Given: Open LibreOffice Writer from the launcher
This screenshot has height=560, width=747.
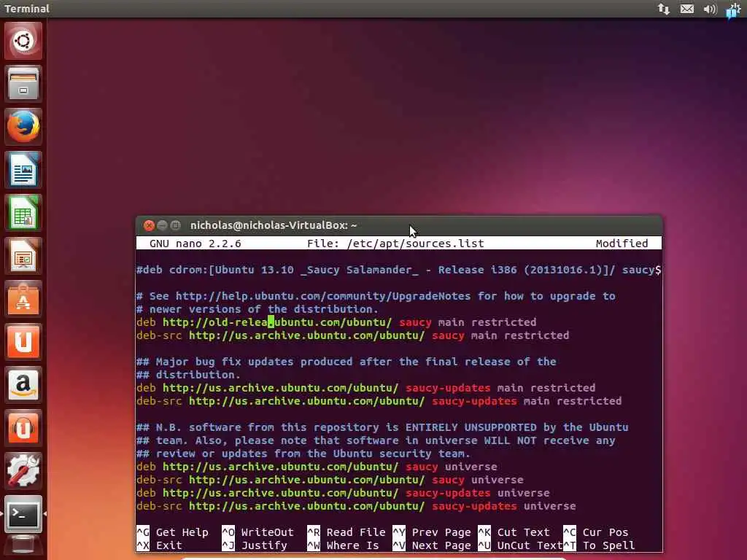Looking at the screenshot, I should [23, 169].
